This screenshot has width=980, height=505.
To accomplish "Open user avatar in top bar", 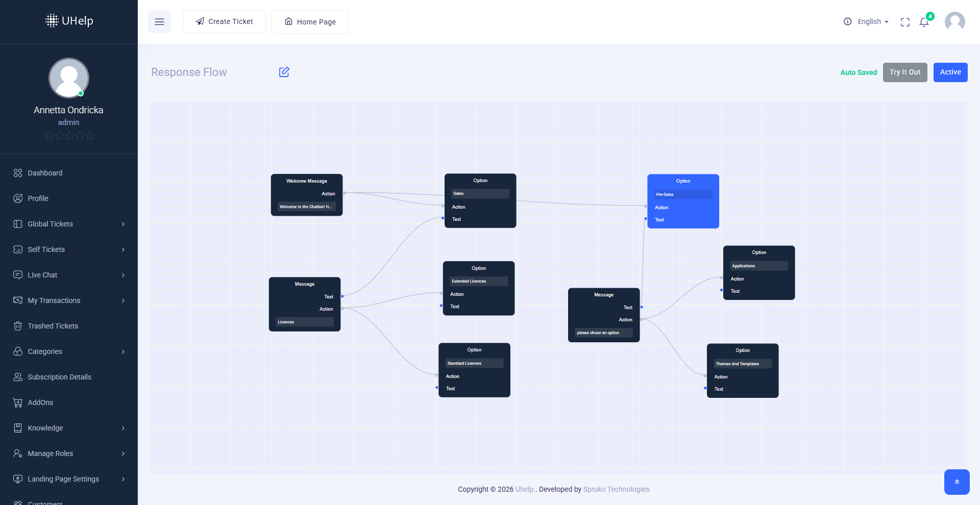I will 954,22.
